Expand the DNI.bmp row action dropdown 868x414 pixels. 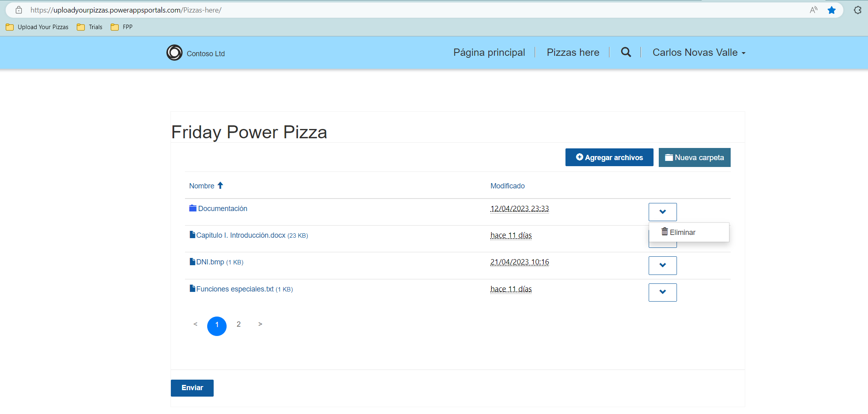[662, 266]
